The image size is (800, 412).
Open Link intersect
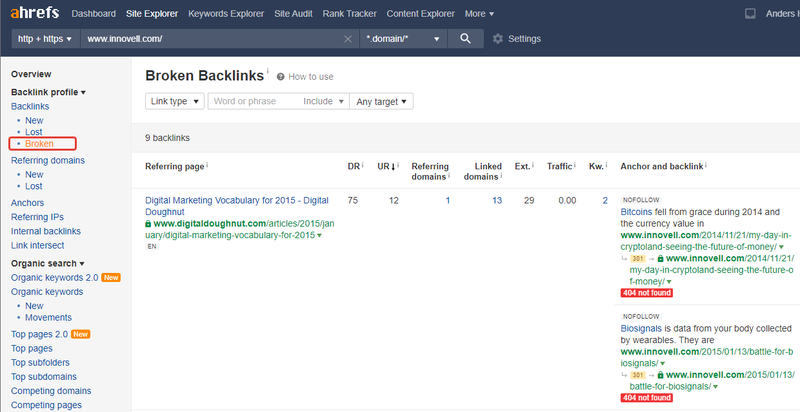38,246
